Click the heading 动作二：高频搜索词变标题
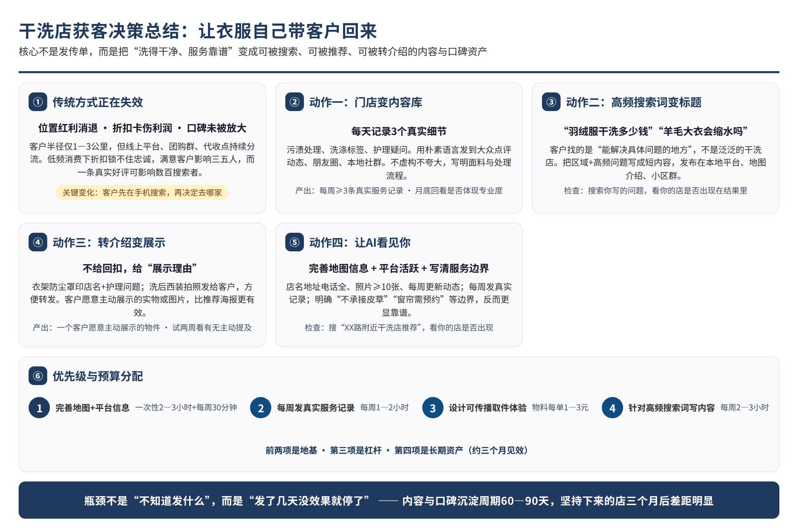The height and width of the screenshot is (532, 798). coord(634,102)
